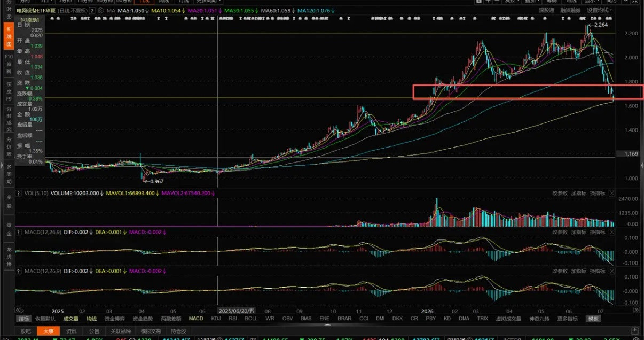Expand the 设置均线 dropdown

[x=600, y=11]
